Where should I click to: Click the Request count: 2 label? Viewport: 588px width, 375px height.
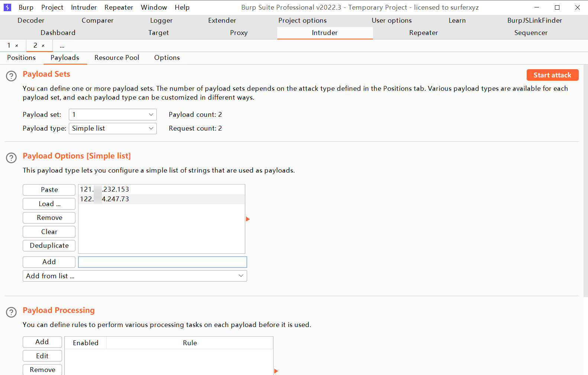pyautogui.click(x=196, y=128)
